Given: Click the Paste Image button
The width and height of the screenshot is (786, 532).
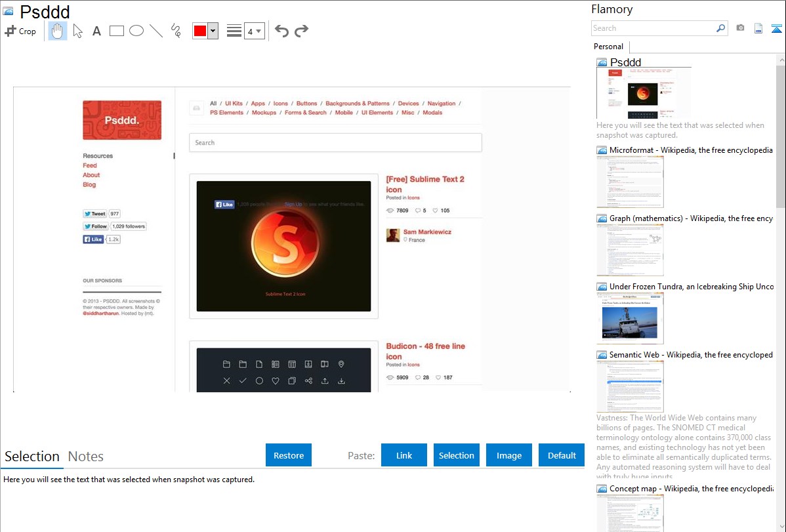Looking at the screenshot, I should pyautogui.click(x=508, y=455).
